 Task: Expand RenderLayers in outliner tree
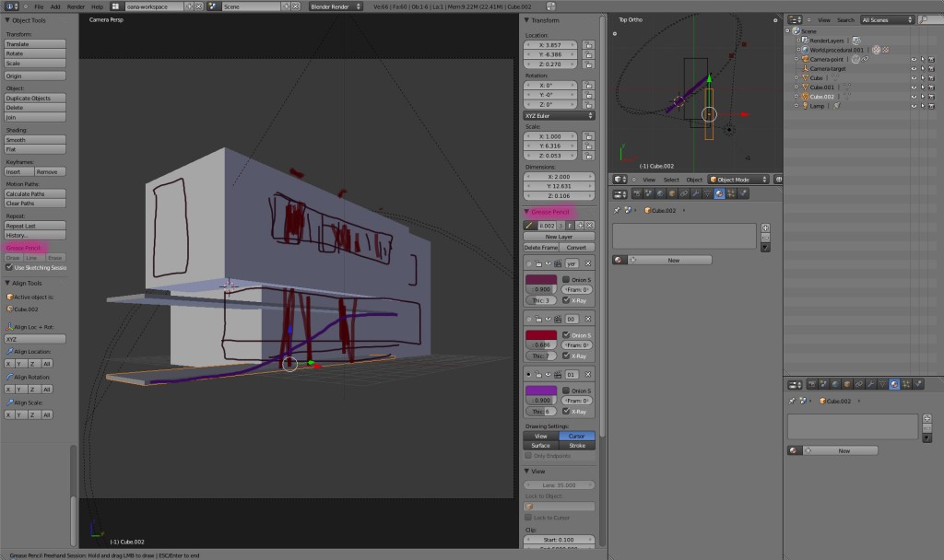[x=799, y=41]
